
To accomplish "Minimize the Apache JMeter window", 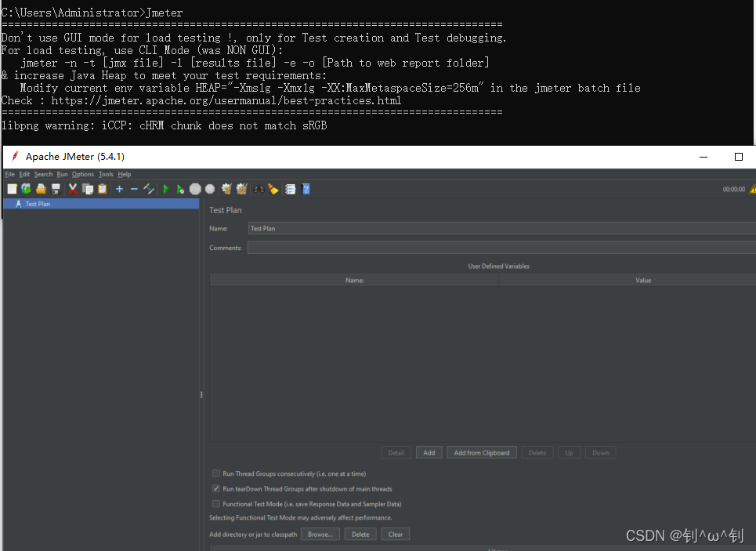I will (x=704, y=157).
